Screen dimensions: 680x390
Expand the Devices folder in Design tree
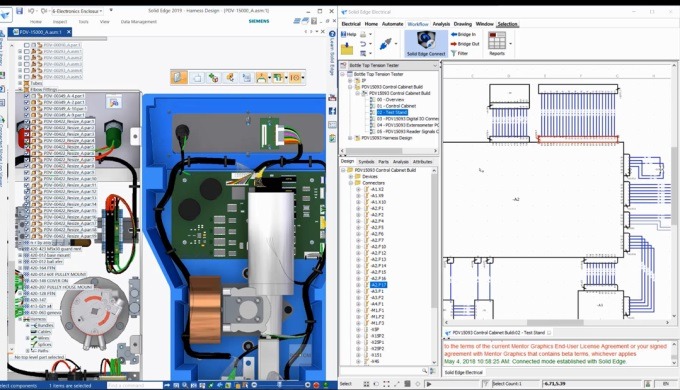[351, 177]
